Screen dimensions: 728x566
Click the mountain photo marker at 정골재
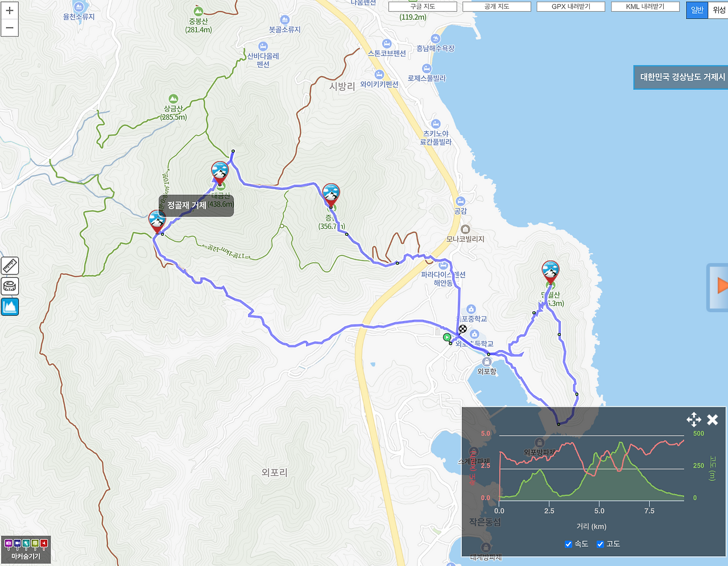click(157, 221)
